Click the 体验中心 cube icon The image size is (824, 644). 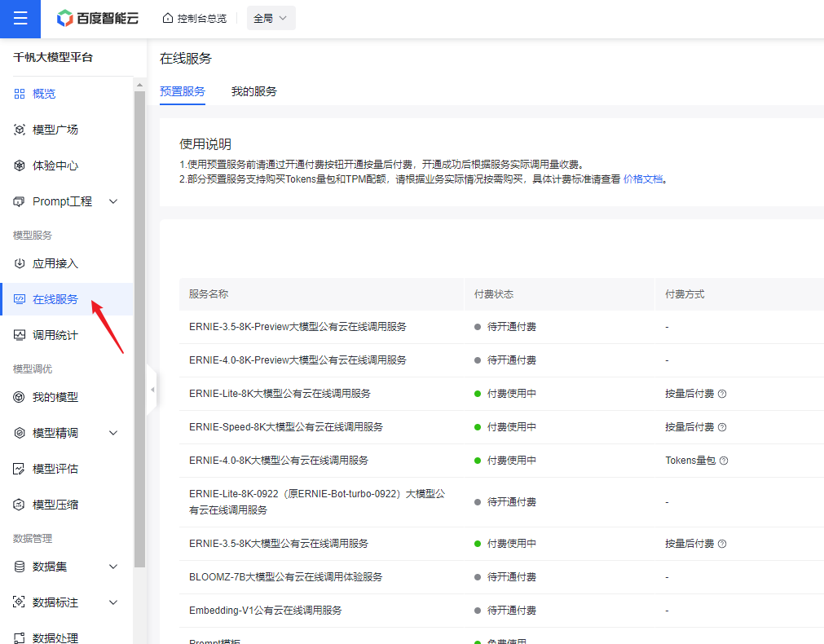tap(20, 165)
